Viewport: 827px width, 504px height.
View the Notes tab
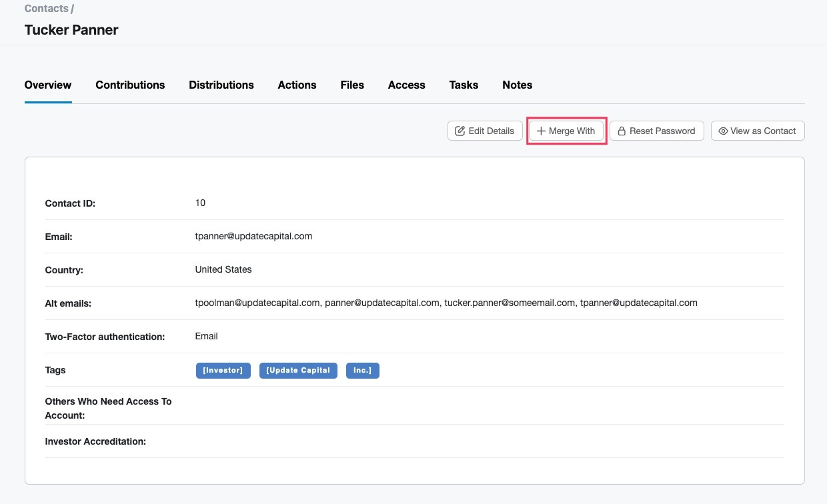518,85
